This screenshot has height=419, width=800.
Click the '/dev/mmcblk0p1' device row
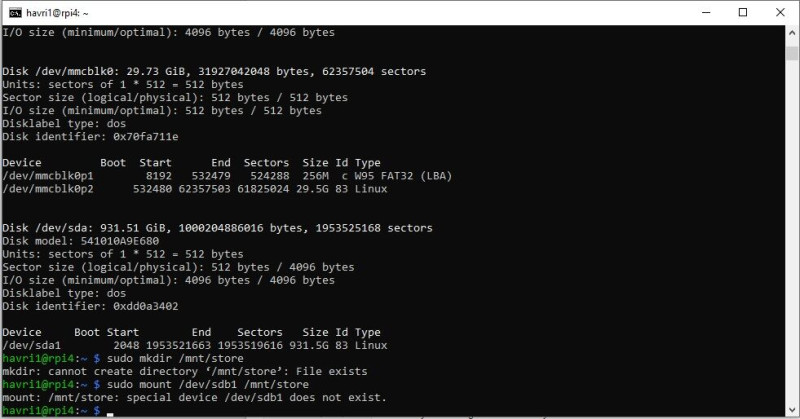pyautogui.click(x=227, y=176)
